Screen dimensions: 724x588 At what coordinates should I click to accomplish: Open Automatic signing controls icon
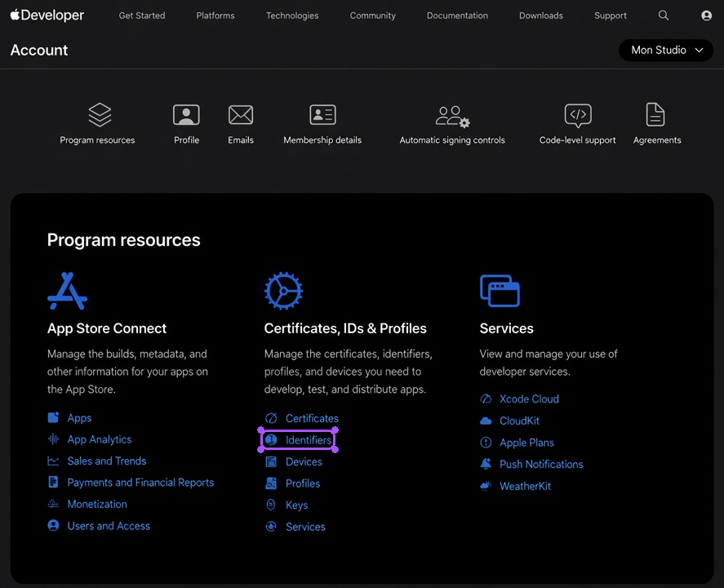click(x=452, y=116)
